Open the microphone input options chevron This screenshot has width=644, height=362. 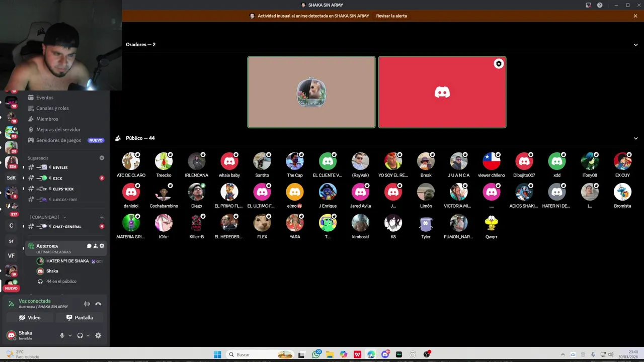tap(70, 335)
